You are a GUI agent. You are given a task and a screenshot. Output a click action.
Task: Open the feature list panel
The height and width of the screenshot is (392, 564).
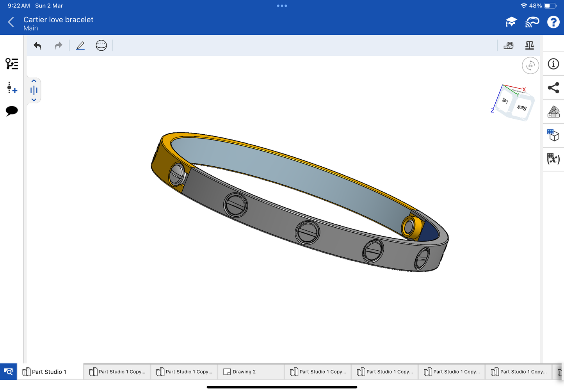click(12, 64)
